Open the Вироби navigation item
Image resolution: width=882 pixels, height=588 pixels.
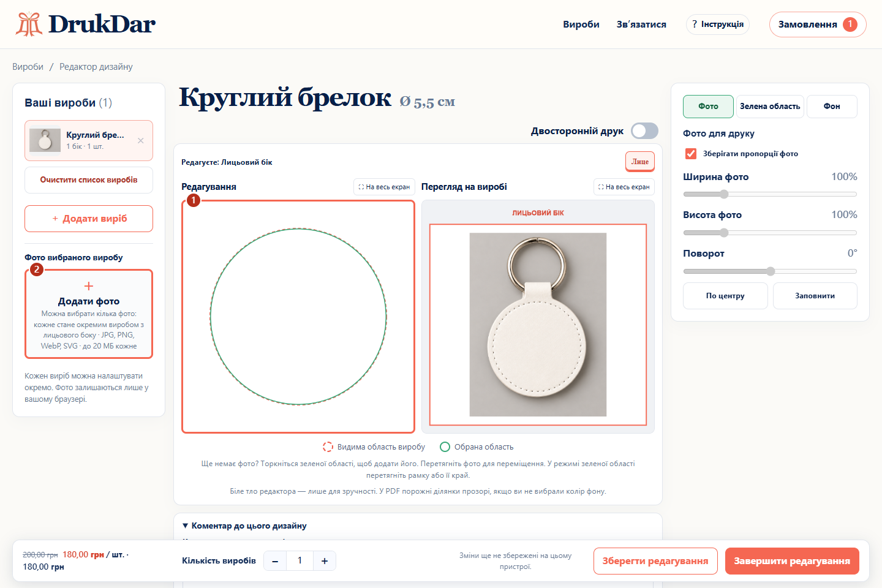click(x=581, y=24)
